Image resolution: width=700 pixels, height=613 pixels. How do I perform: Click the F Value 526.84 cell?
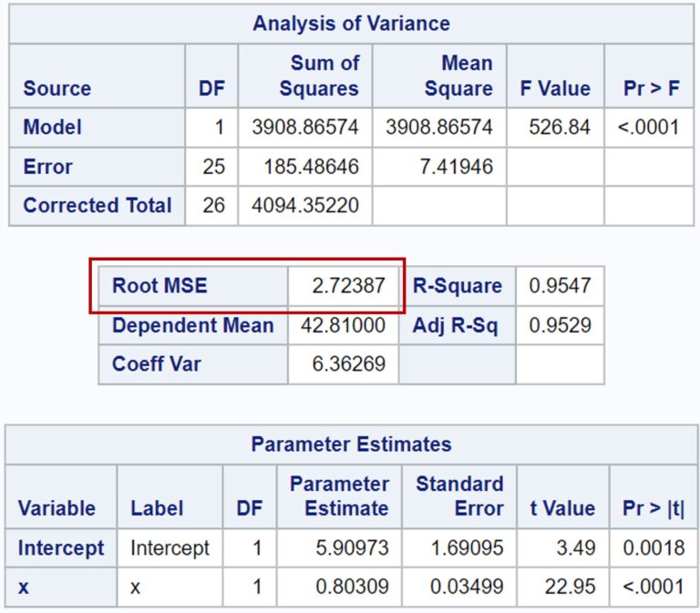[x=555, y=128]
